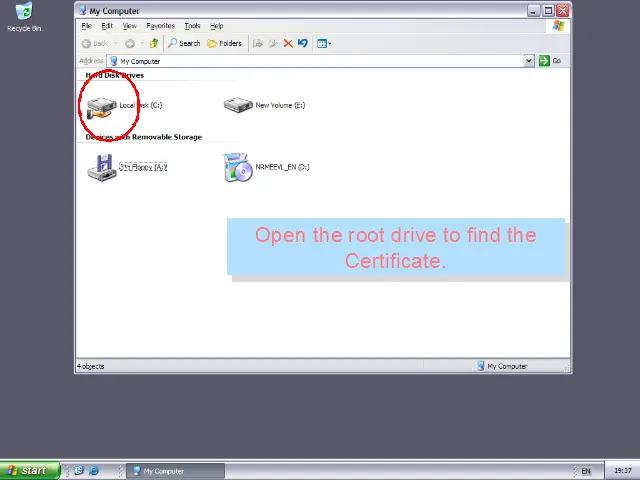
Task: Open the Recycle Bin on desktop
Action: point(23,13)
